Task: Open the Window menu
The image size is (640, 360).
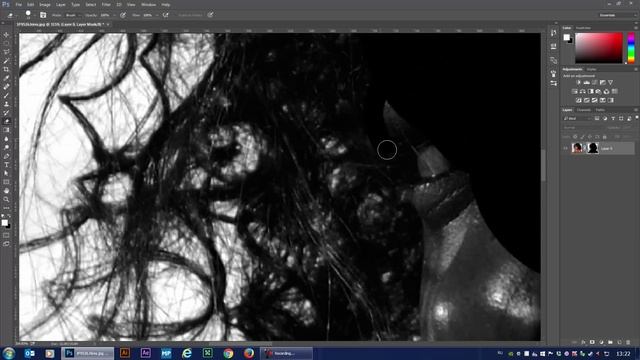Action: (149, 4)
